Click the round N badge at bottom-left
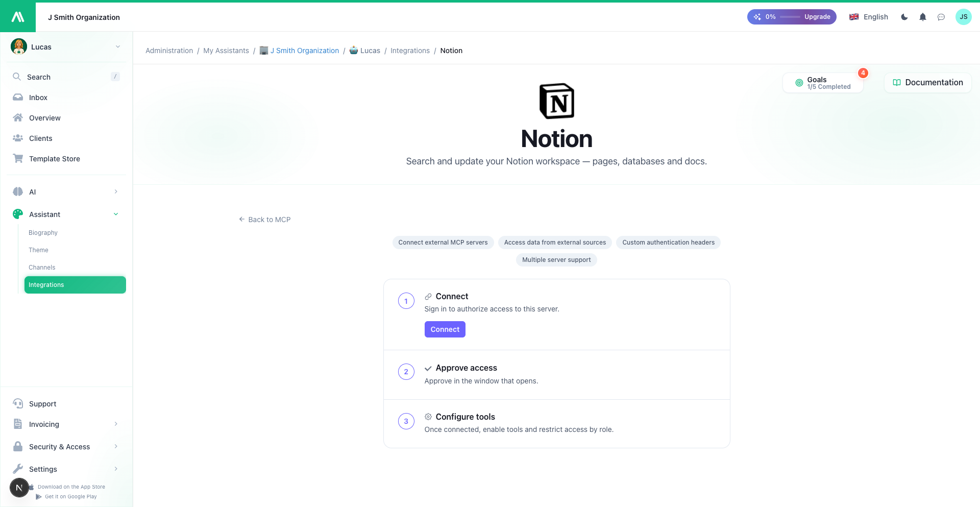 [x=19, y=488]
